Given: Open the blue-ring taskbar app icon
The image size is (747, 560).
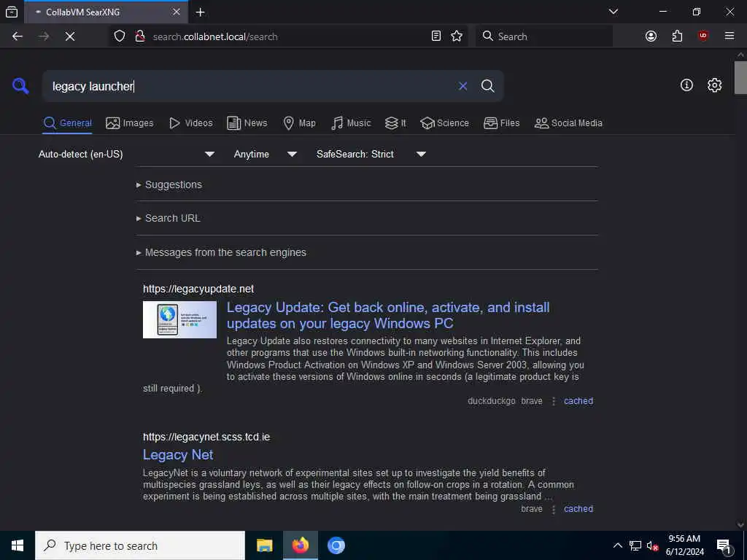Looking at the screenshot, I should click(x=336, y=545).
